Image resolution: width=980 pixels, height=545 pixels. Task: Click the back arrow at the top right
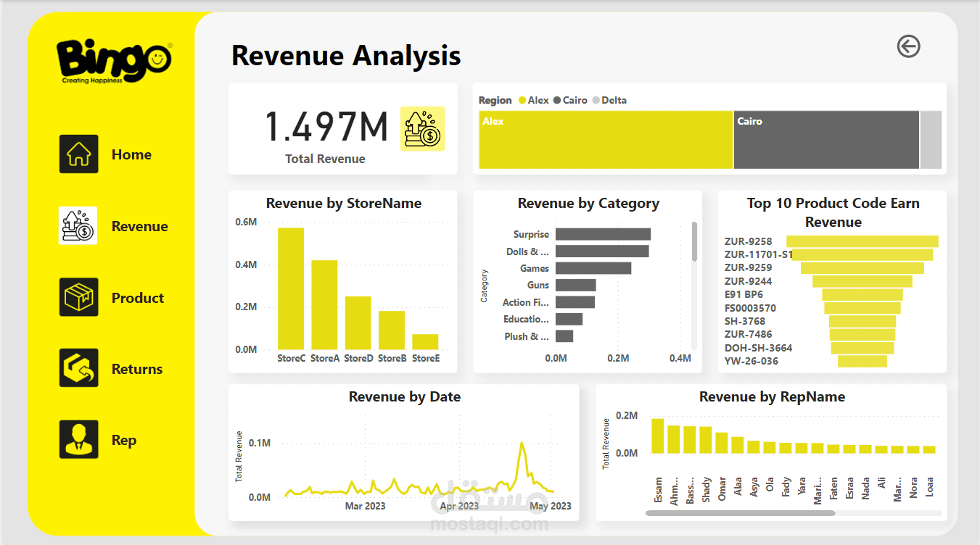pyautogui.click(x=907, y=46)
